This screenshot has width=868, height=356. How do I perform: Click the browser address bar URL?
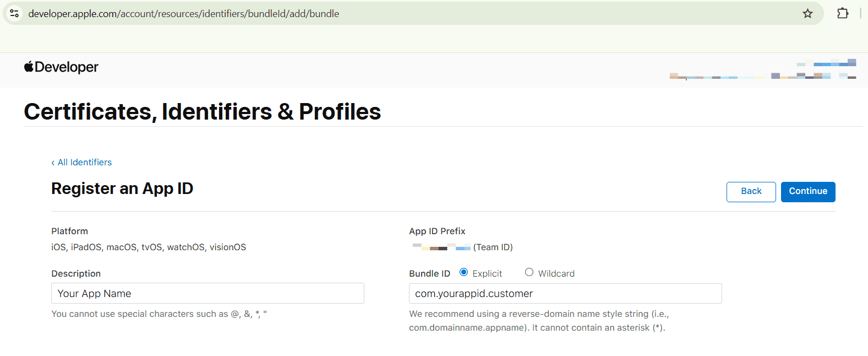point(184,14)
